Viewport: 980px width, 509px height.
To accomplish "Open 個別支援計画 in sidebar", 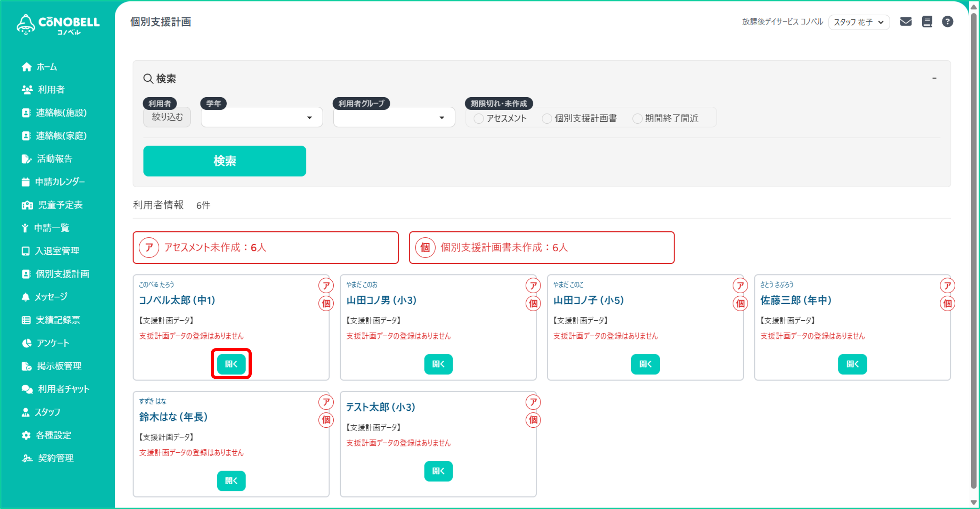I will [56, 274].
